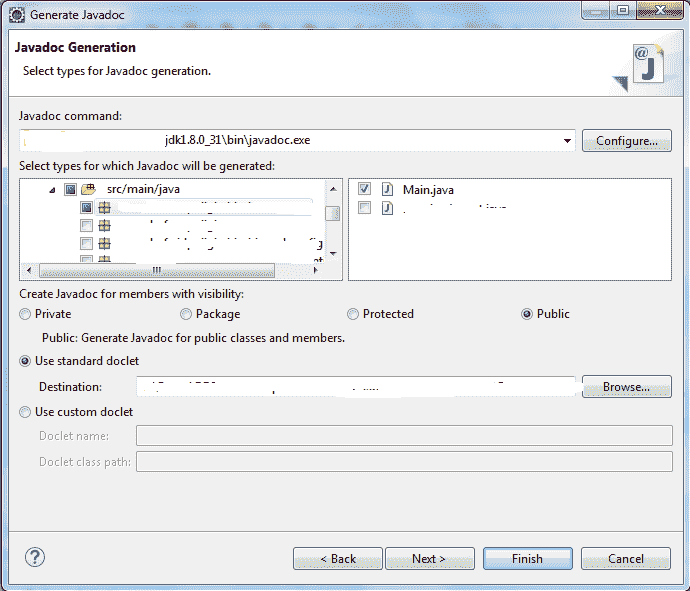Select the src/main/java tree row label
The image size is (690, 591).
pos(143,189)
